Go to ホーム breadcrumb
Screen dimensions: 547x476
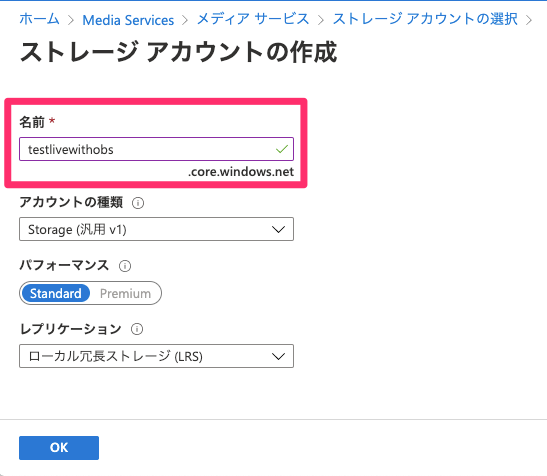coord(39,19)
